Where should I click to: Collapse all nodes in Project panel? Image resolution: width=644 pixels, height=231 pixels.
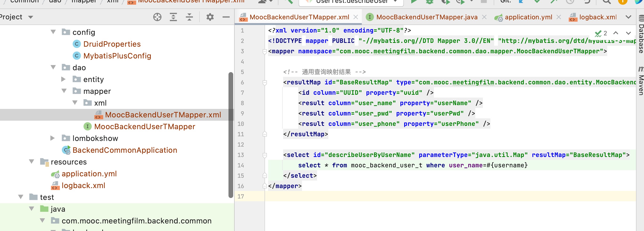pos(189,17)
